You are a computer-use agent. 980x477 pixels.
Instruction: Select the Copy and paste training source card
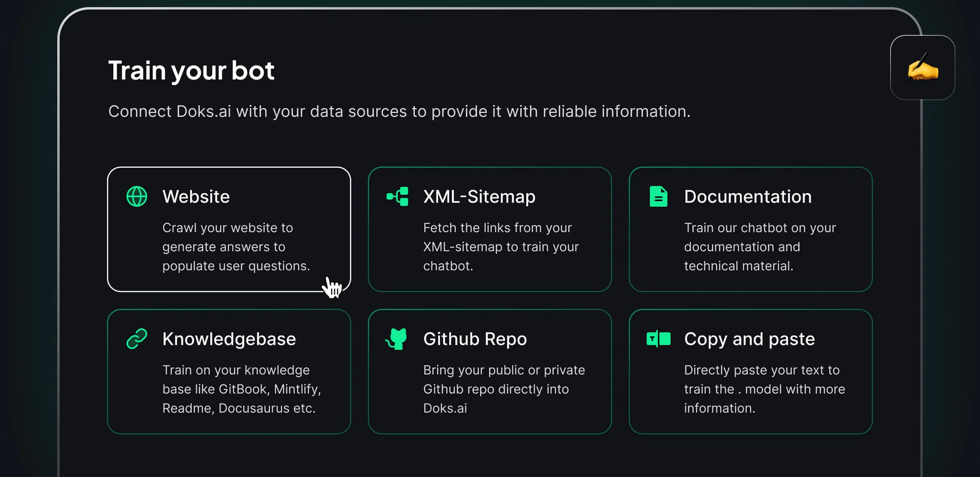(x=750, y=371)
